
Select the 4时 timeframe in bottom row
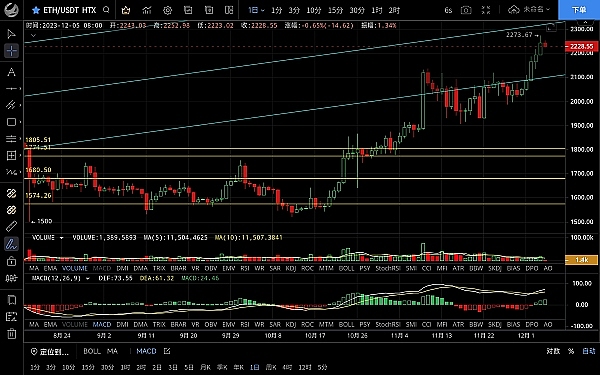tap(287, 367)
